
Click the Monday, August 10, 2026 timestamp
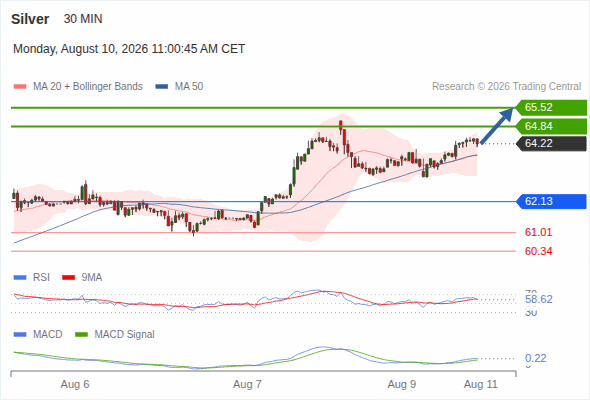pos(129,49)
